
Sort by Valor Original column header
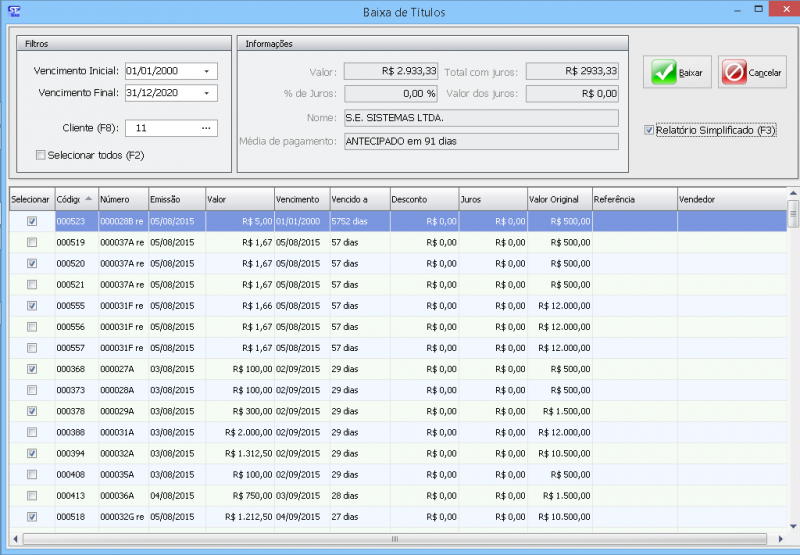point(559,199)
